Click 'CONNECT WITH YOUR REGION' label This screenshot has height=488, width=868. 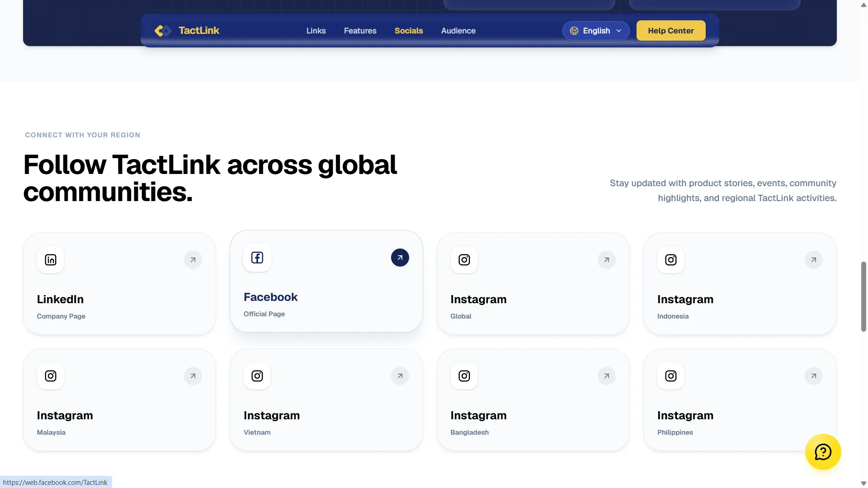point(83,135)
